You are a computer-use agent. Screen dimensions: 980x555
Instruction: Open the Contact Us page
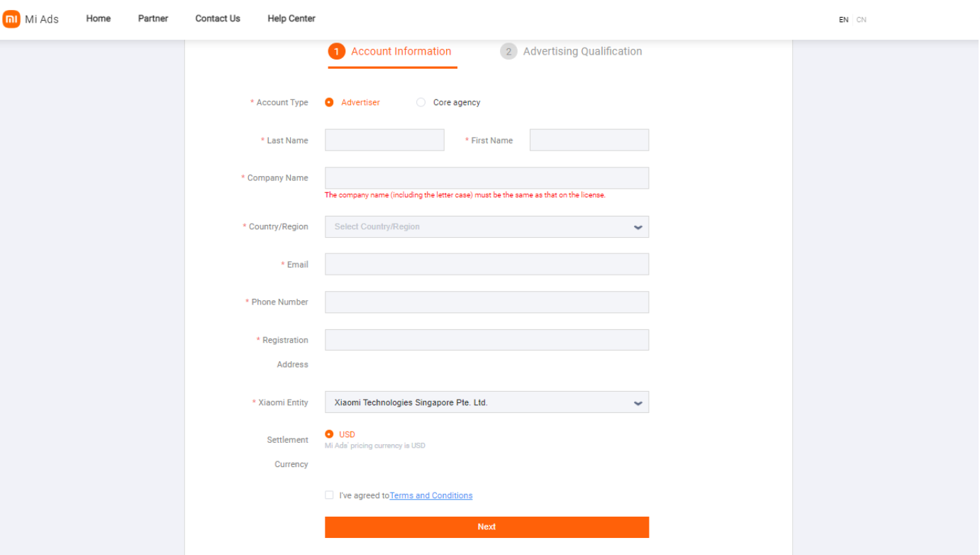(218, 18)
